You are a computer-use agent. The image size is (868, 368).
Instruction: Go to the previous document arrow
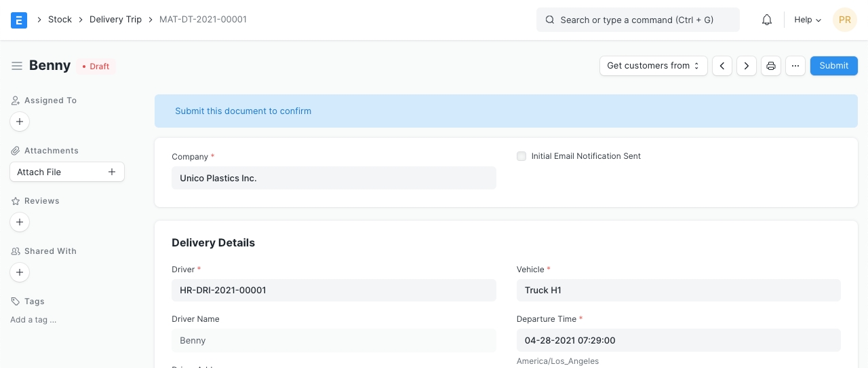[722, 66]
